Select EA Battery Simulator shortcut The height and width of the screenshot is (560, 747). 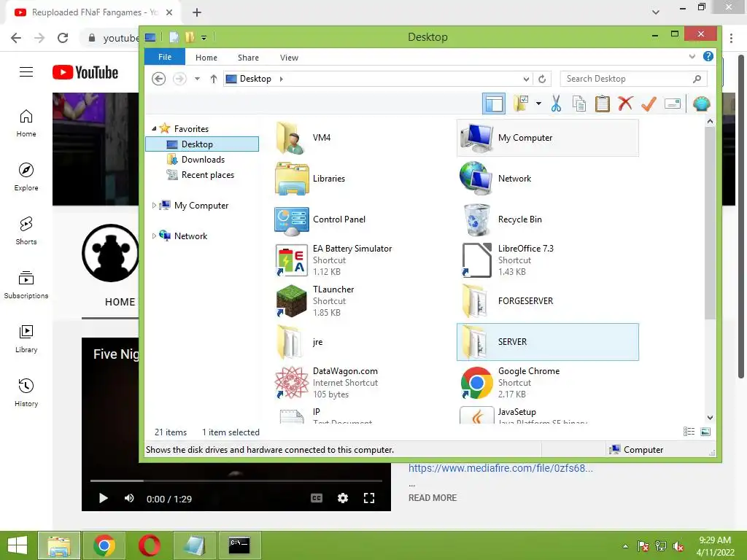click(x=333, y=260)
